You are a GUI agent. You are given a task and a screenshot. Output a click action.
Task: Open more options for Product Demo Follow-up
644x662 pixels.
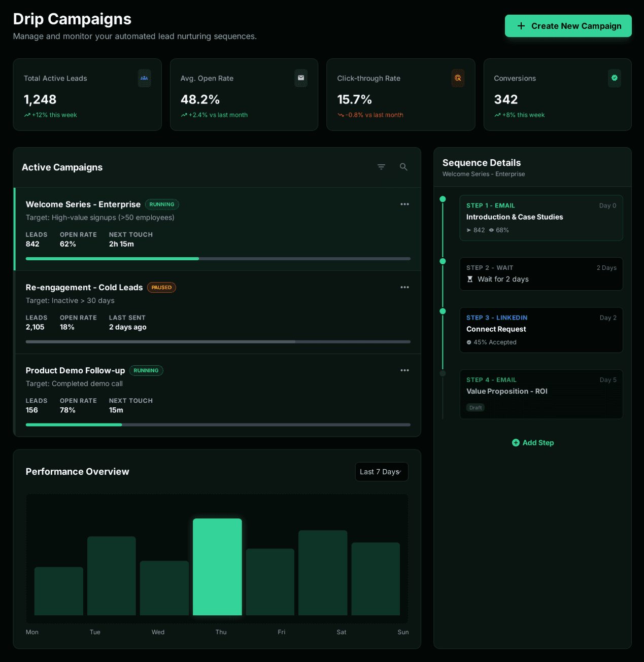(x=404, y=371)
